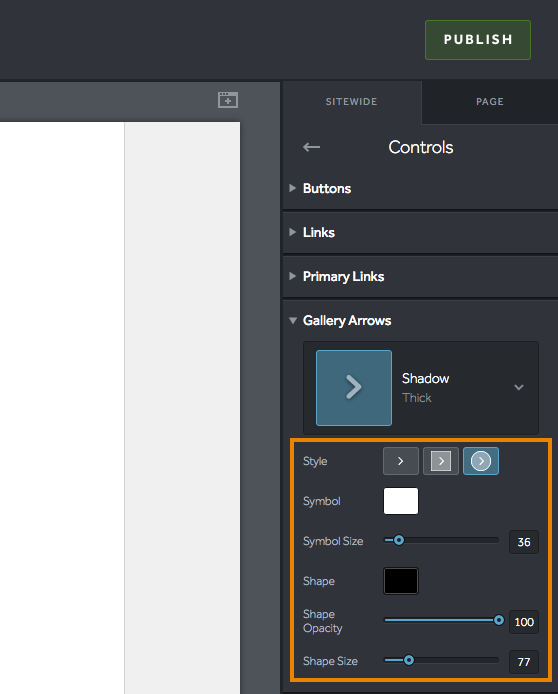Screen dimensions: 558x694
Task: Select the plain arrow gallery style
Action: point(400,461)
